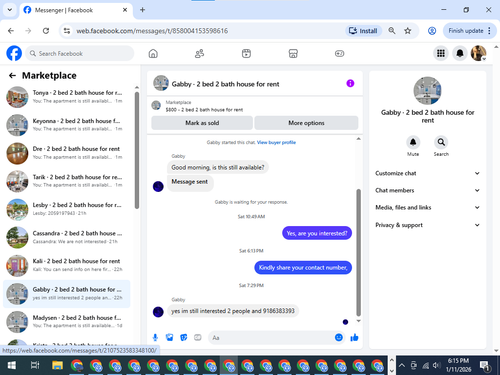Show hidden system tray icons
500x375 pixels.
point(402,366)
